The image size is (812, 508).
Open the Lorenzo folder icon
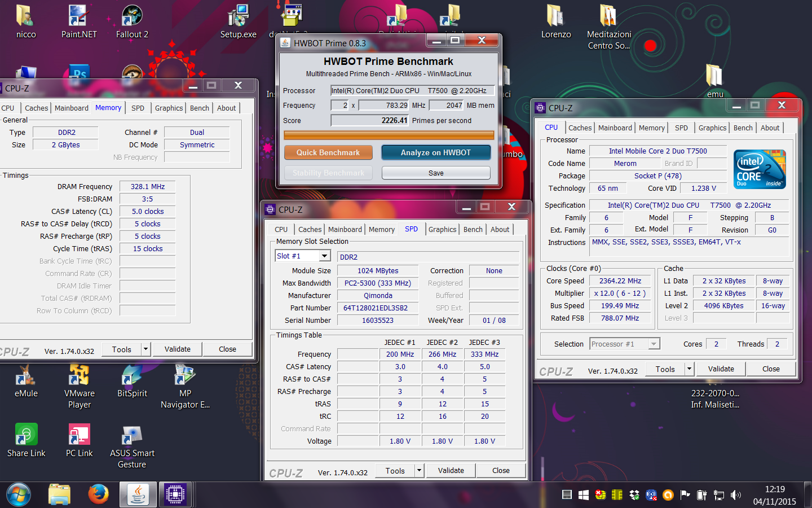click(556, 21)
